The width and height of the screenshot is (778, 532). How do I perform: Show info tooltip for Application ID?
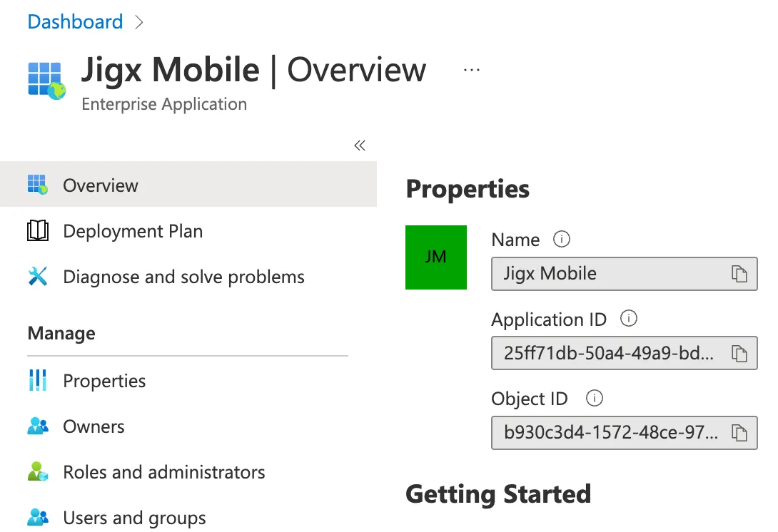629,318
